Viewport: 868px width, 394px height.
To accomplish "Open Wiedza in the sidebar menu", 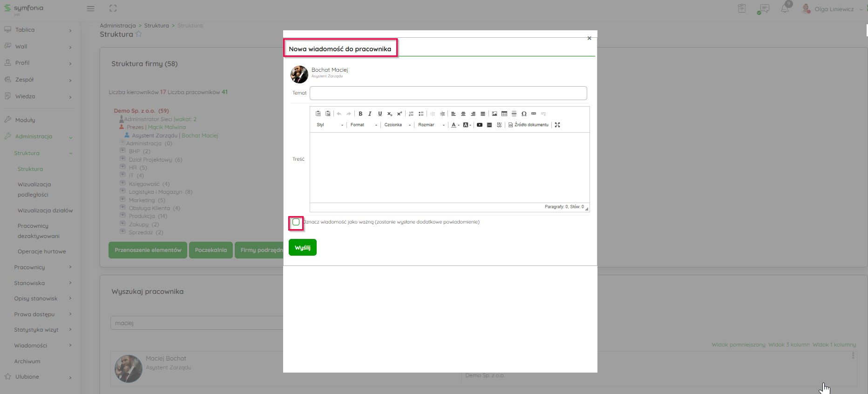I will tap(25, 96).
